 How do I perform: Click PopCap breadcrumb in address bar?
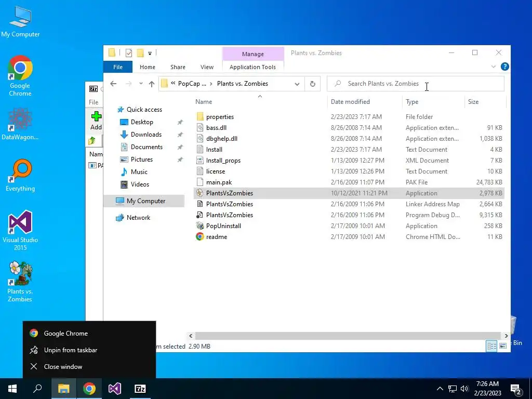(x=192, y=84)
